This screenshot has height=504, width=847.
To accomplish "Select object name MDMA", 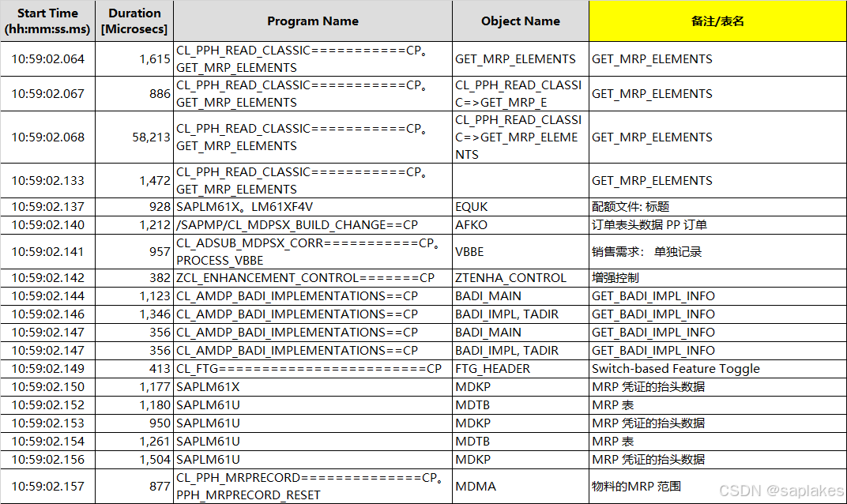I will coord(476,486).
